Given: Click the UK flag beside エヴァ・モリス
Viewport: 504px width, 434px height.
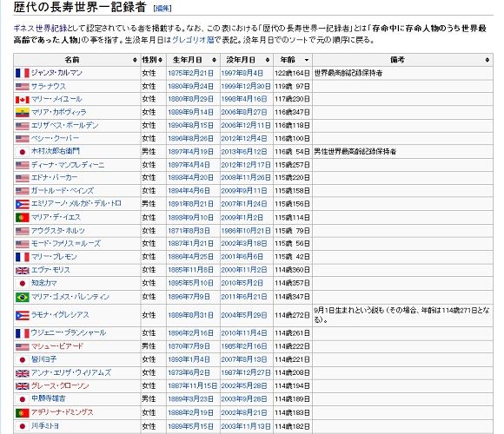Looking at the screenshot, I should (23, 271).
